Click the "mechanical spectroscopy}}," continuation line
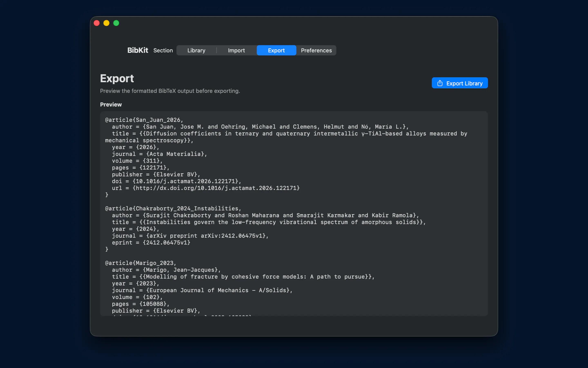The image size is (588, 368). [149, 140]
